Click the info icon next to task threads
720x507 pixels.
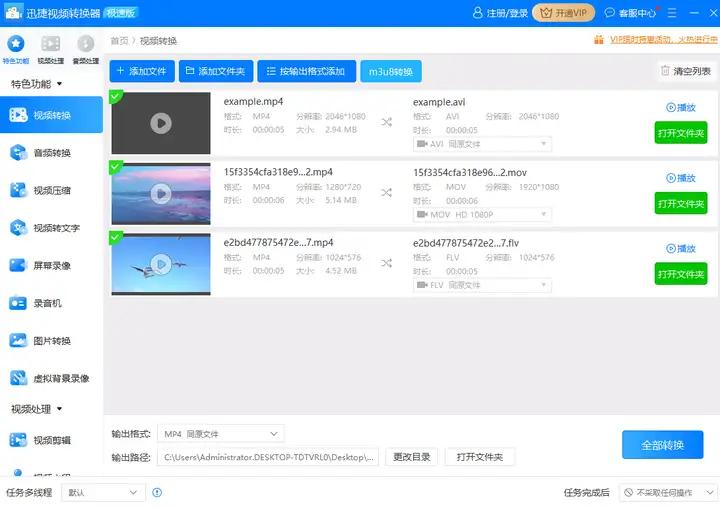(x=157, y=492)
